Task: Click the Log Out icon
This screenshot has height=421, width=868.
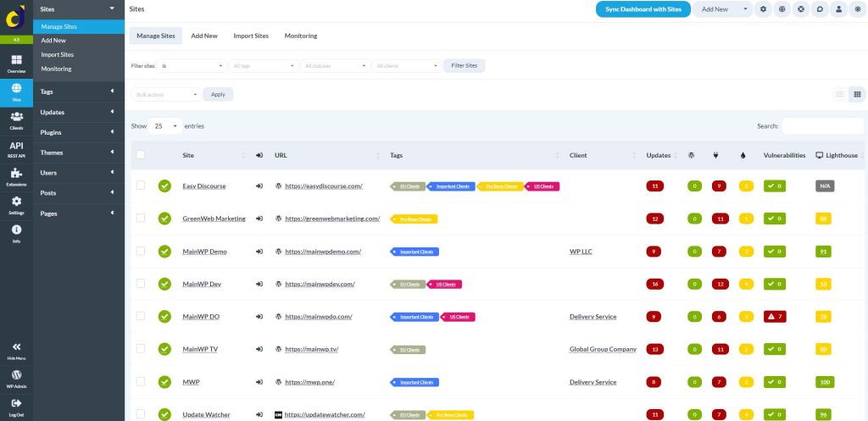Action: tap(16, 405)
